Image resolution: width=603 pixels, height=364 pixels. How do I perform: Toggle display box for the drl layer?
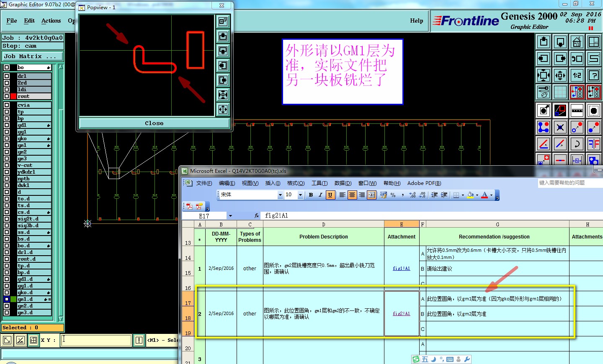[x=7, y=76]
